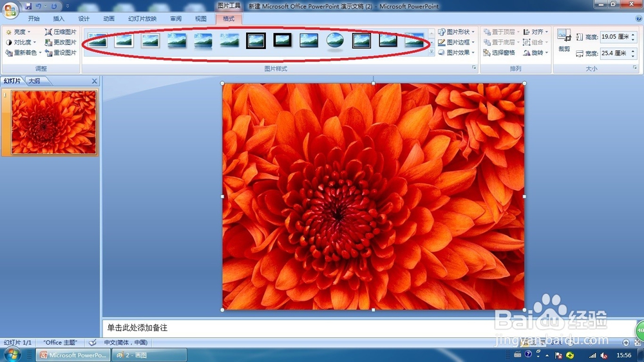Click 更改图片 to change the picture

click(x=61, y=42)
